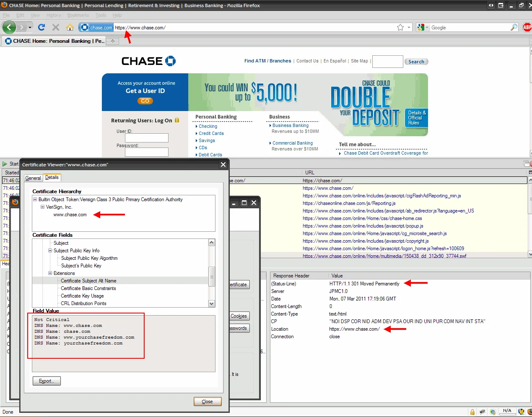Click the status bar padlock icon
532x417 pixels.
(x=472, y=412)
